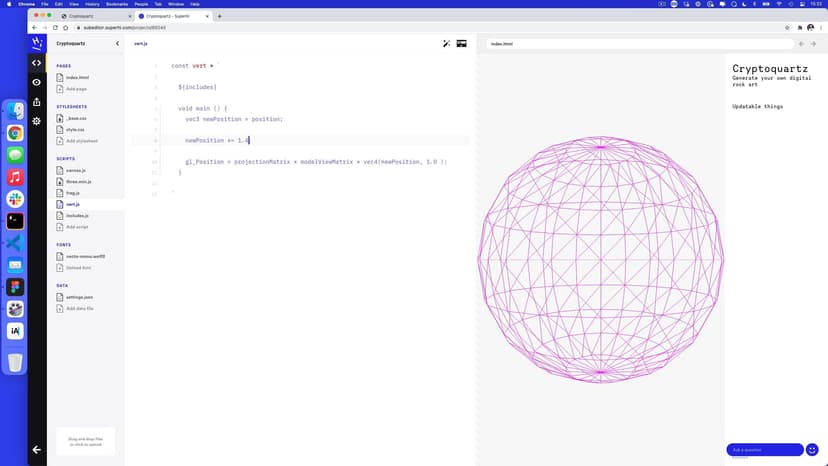Click the preview pane forward arrow
Viewport: 828px width, 466px height.
pyautogui.click(x=814, y=44)
